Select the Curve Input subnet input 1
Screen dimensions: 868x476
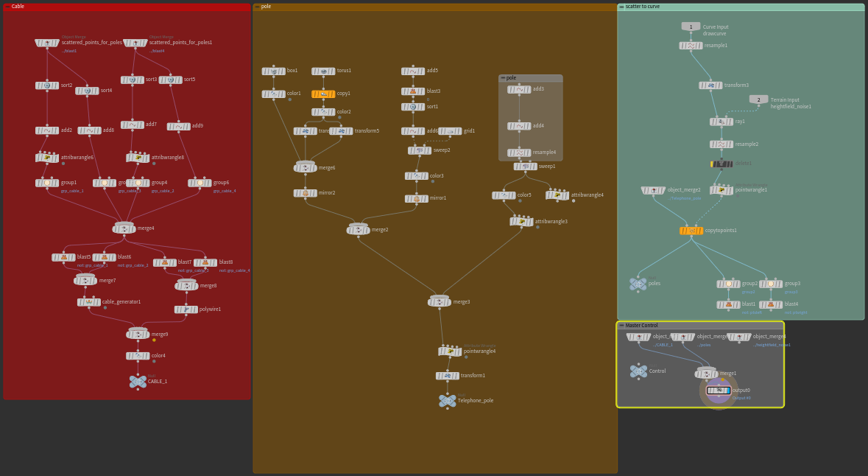tap(691, 27)
